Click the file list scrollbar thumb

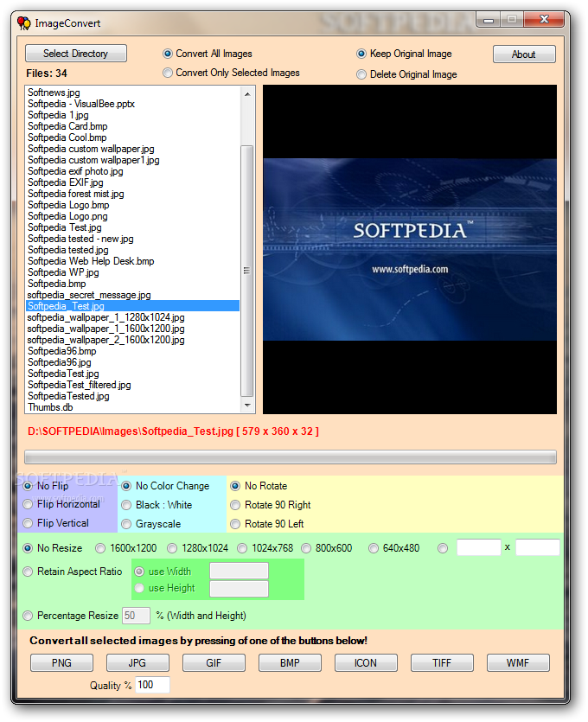[247, 271]
